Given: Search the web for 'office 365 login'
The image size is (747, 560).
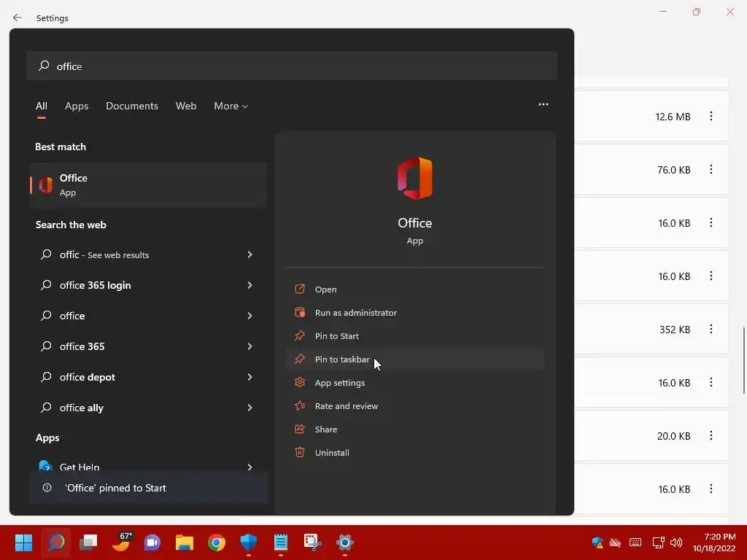Looking at the screenshot, I should tap(95, 285).
